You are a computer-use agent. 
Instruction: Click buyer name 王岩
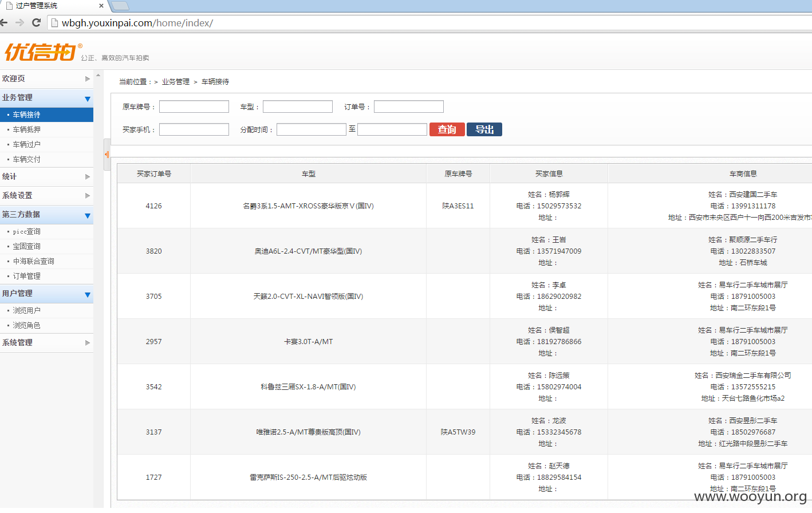(559, 240)
